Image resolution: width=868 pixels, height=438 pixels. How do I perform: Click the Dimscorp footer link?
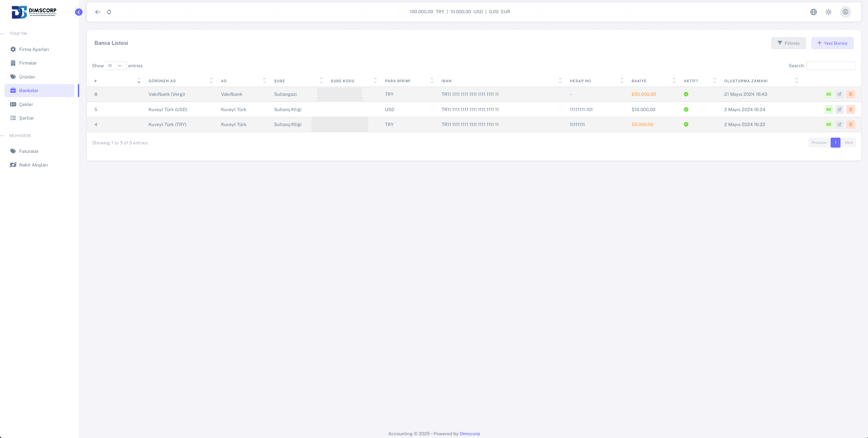470,434
